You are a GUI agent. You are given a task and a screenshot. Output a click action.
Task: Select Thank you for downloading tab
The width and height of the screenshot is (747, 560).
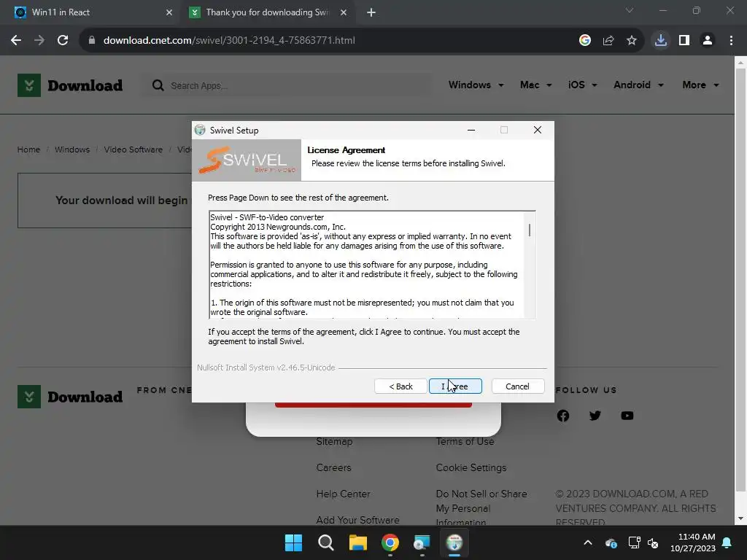[268, 12]
